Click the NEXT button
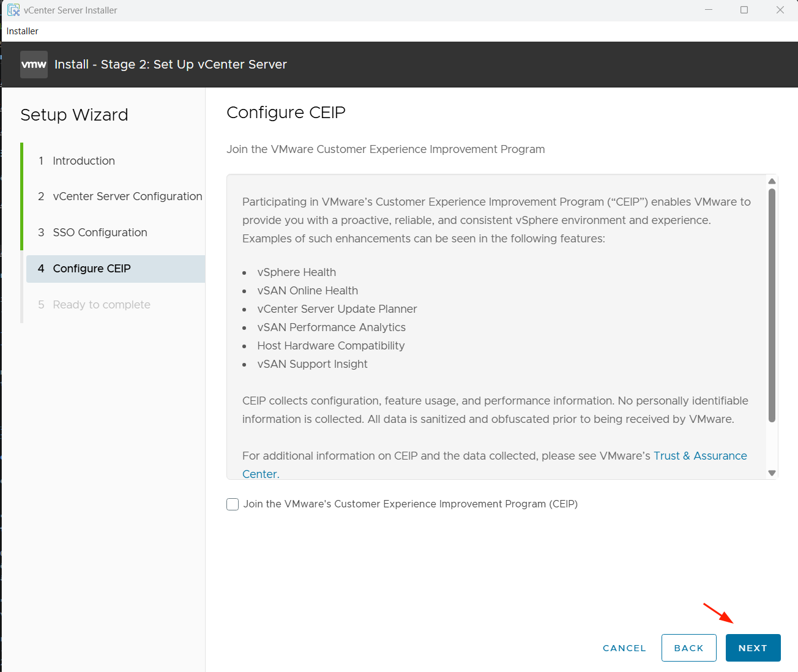The height and width of the screenshot is (672, 798). coord(753,648)
